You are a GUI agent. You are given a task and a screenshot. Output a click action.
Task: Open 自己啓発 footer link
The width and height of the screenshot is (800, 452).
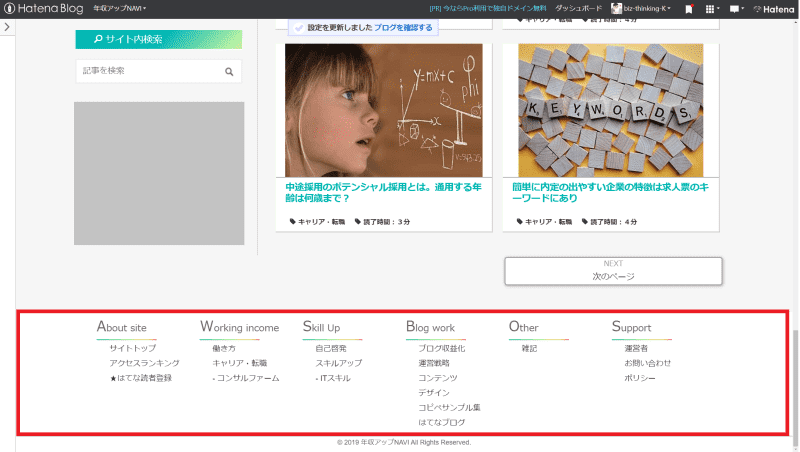pos(331,348)
